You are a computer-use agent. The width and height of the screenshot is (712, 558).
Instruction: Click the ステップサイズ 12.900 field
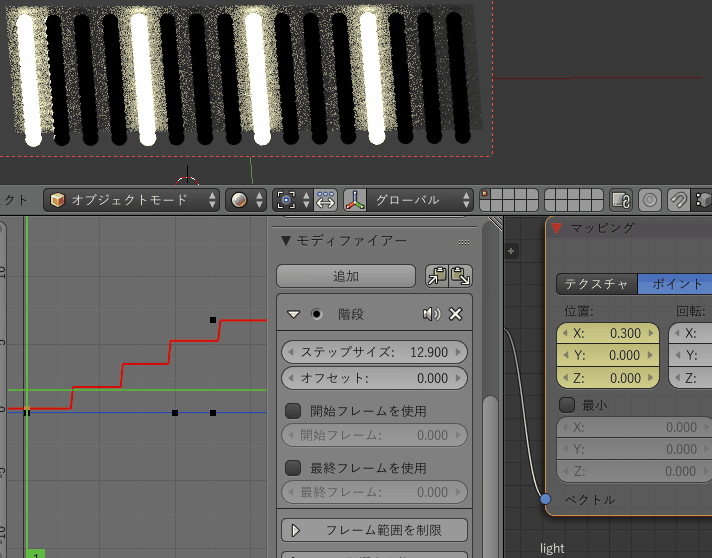pyautogui.click(x=374, y=352)
